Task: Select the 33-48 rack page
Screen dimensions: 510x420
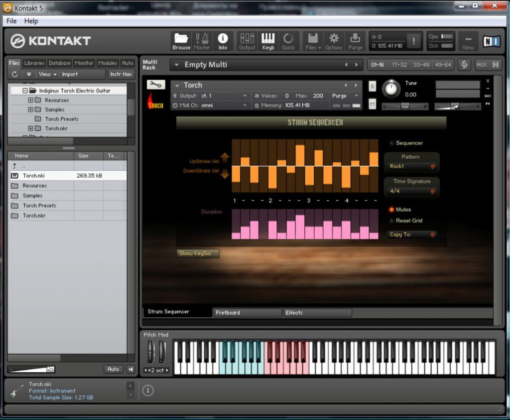Action: [421, 65]
